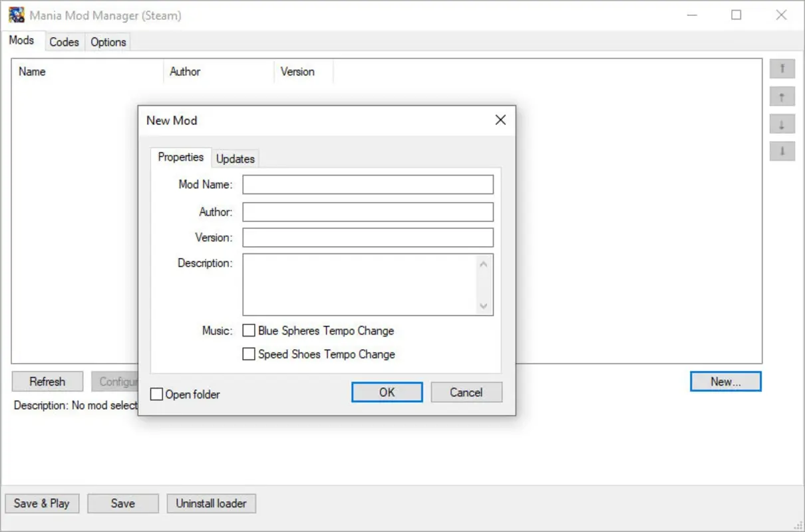Viewport: 805px width, 532px height.
Task: Toggle the Open folder checkbox
Action: [x=156, y=394]
